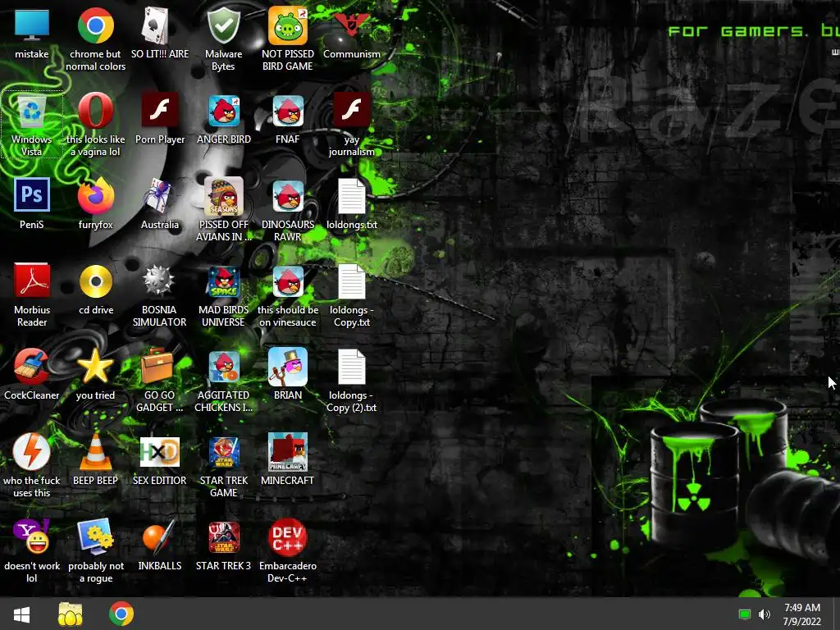
Task: Open the 'Malware Bytes' shield icon
Action: point(223,25)
